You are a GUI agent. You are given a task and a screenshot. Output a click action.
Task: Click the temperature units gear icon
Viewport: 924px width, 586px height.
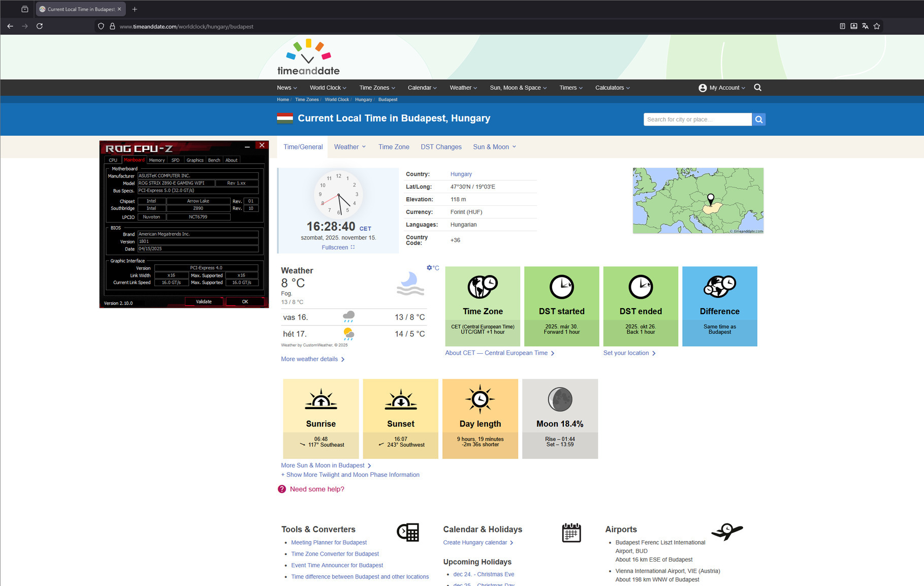[x=430, y=268]
